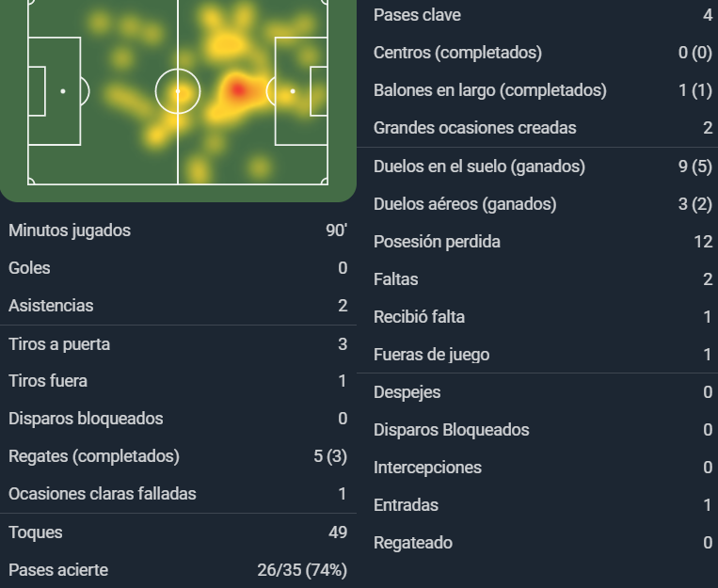
Task: Click the Goles statistic row
Action: [x=178, y=268]
